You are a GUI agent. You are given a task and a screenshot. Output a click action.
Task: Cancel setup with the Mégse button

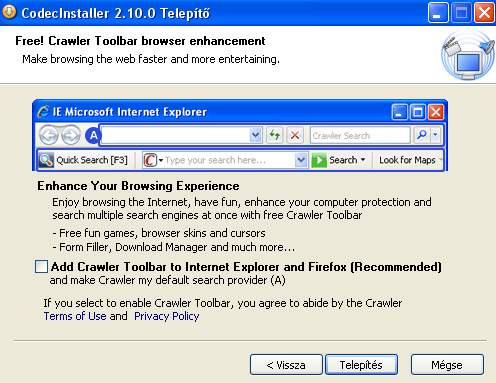click(x=447, y=365)
